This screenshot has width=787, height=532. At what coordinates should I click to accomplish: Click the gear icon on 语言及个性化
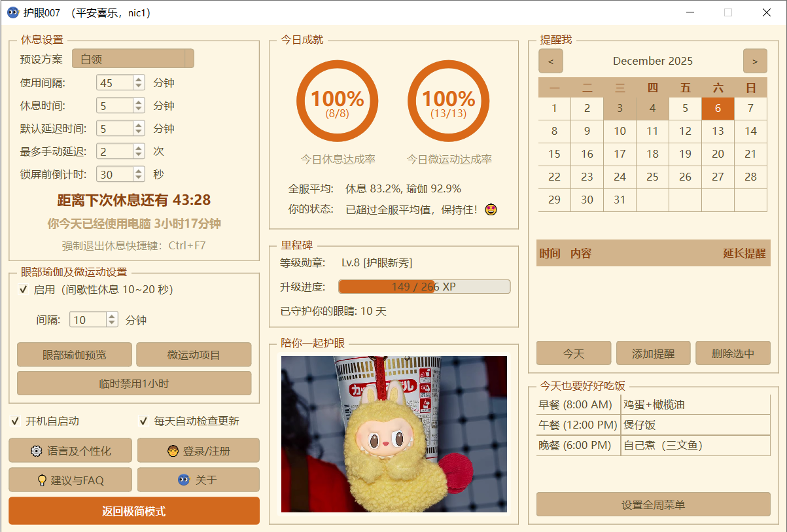pyautogui.click(x=37, y=451)
